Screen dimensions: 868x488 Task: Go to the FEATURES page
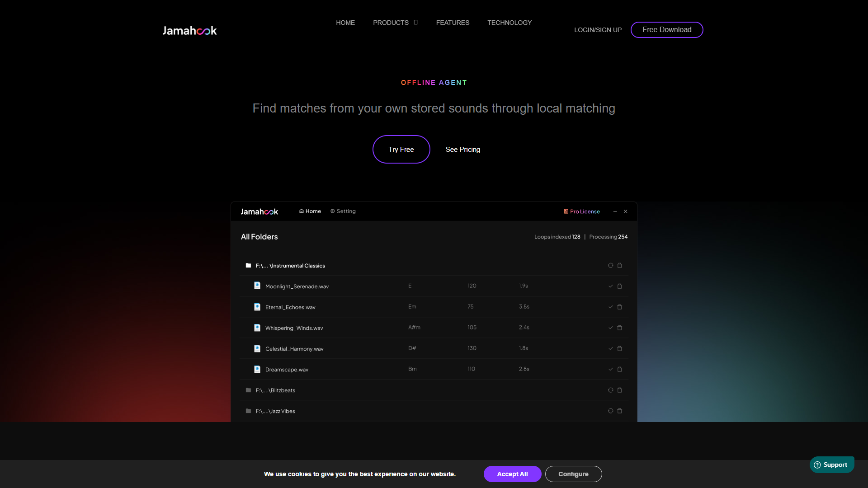[x=453, y=23]
